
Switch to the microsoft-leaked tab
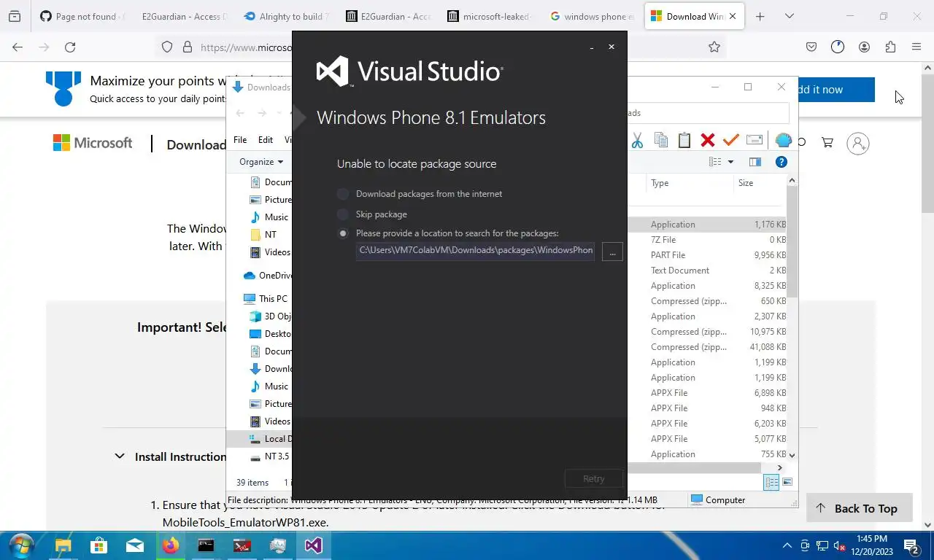click(x=490, y=16)
